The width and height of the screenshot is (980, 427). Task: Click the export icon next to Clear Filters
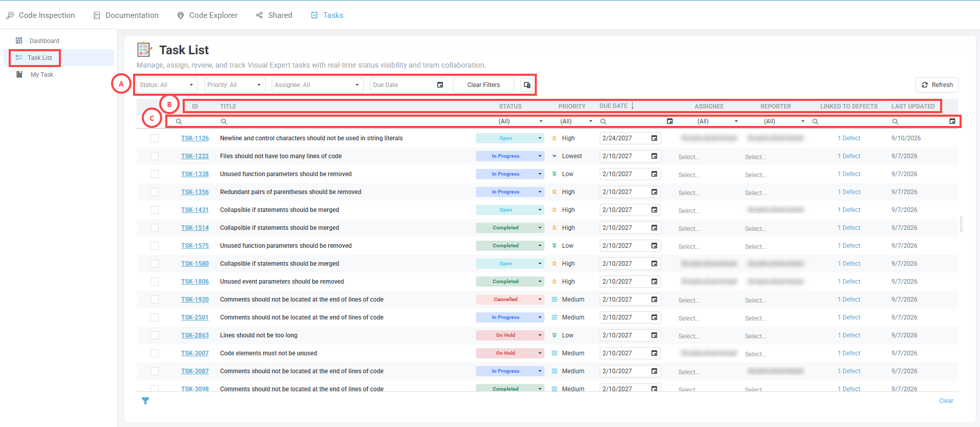pos(527,85)
